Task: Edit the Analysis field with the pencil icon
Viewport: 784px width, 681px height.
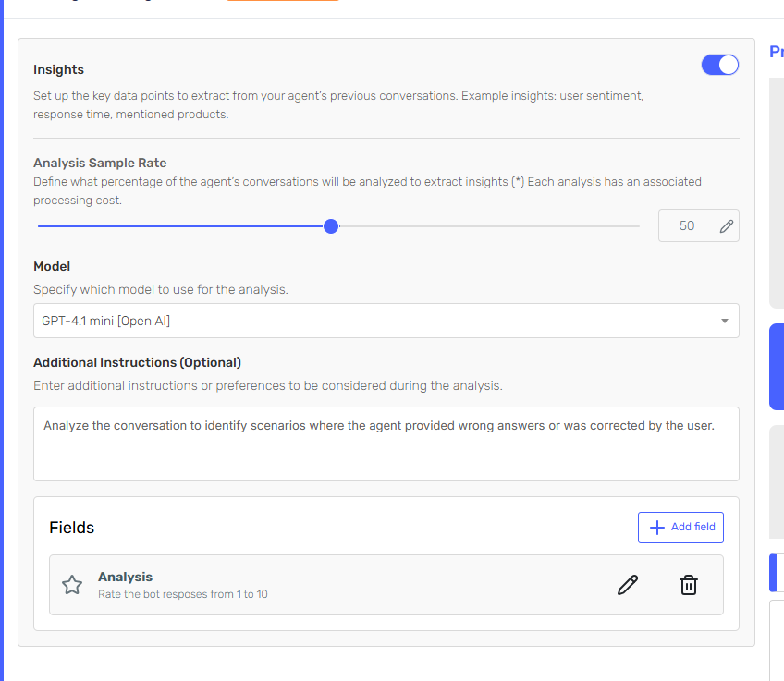Action: pyautogui.click(x=628, y=584)
